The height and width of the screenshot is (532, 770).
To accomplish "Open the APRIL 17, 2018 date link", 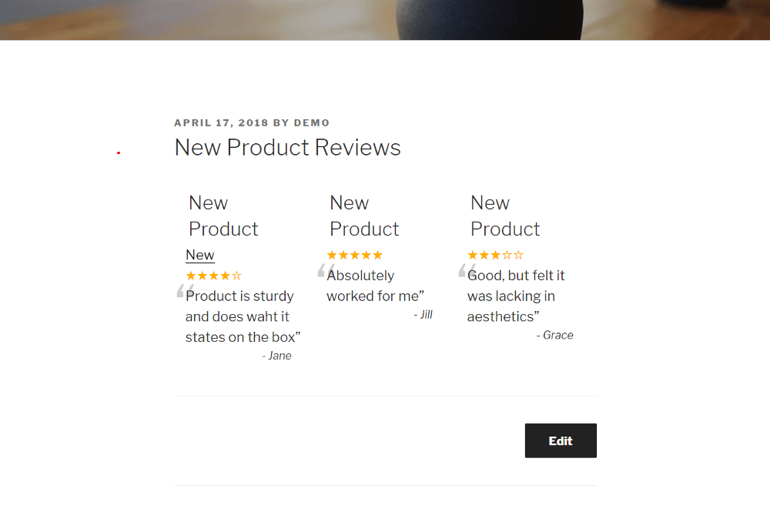I will pyautogui.click(x=221, y=122).
